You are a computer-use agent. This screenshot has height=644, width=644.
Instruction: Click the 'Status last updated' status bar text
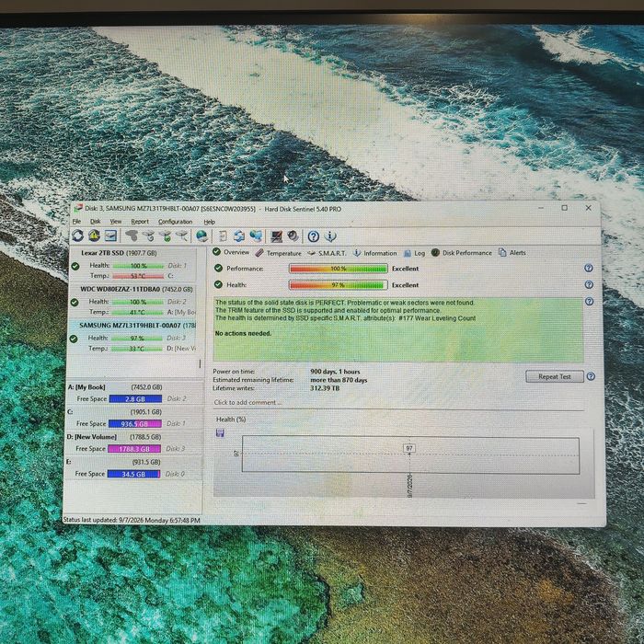[x=132, y=520]
